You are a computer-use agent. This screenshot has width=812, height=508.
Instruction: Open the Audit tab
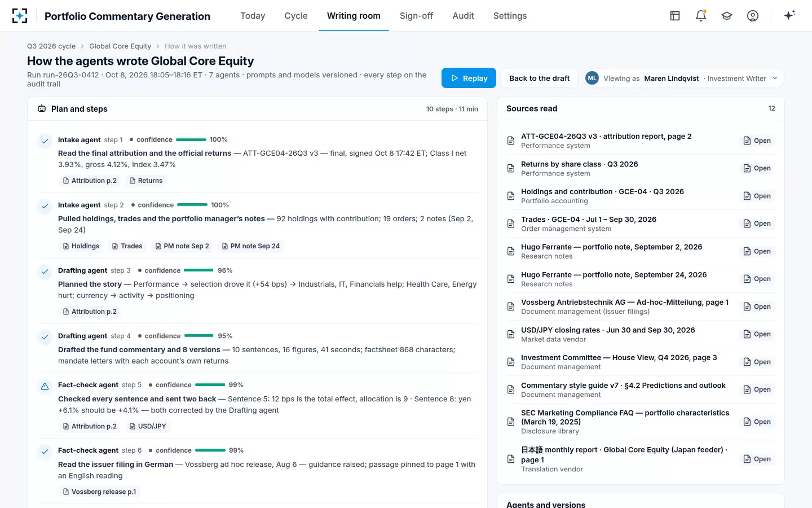[463, 16]
